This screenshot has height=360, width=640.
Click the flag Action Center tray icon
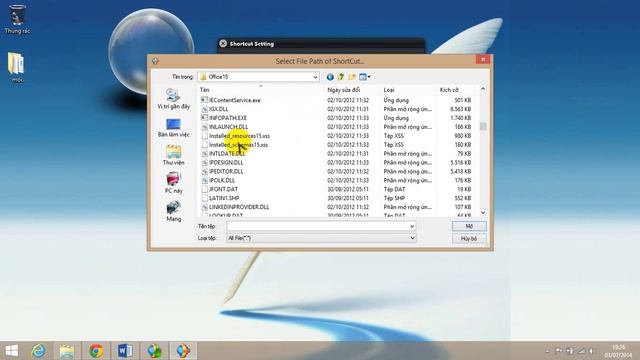pos(559,351)
